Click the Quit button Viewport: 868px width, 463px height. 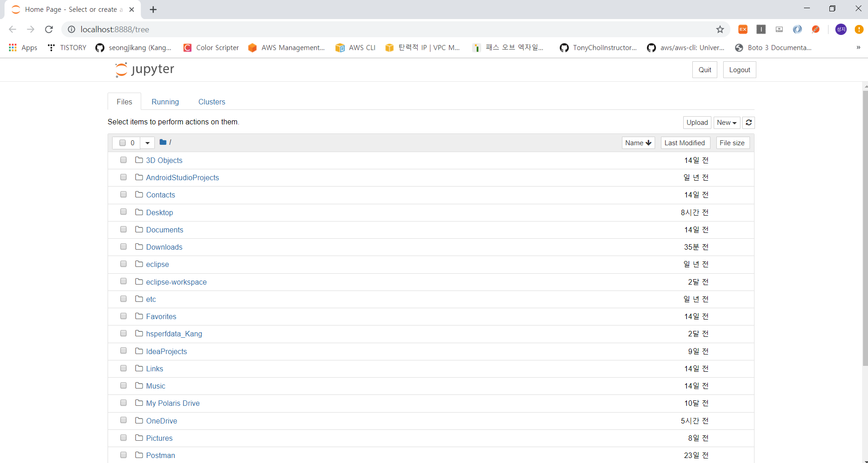[705, 70]
